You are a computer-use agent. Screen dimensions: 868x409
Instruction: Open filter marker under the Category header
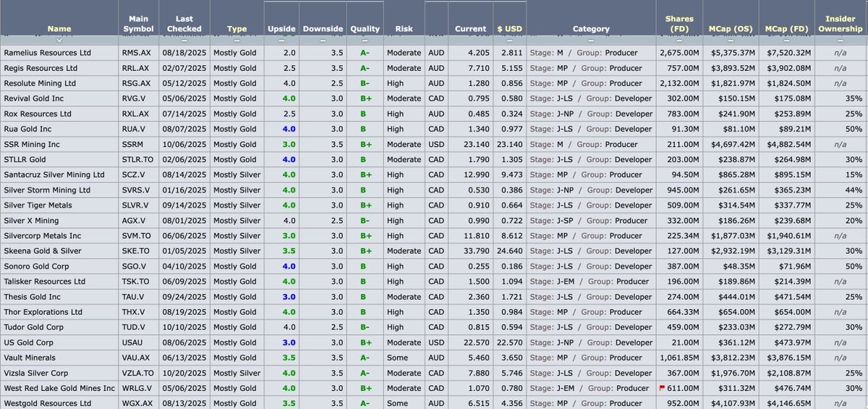tap(591, 39)
